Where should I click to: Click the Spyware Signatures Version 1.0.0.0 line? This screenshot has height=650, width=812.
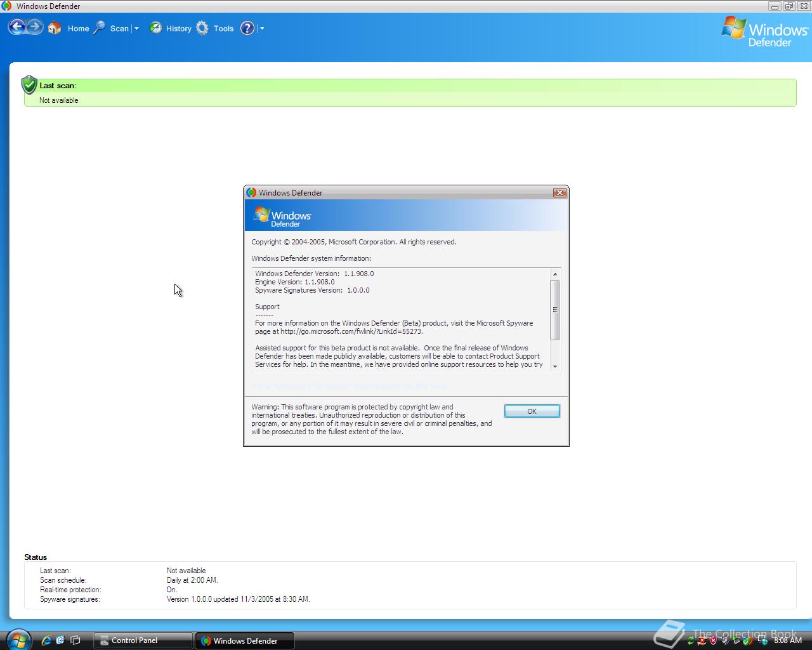312,290
